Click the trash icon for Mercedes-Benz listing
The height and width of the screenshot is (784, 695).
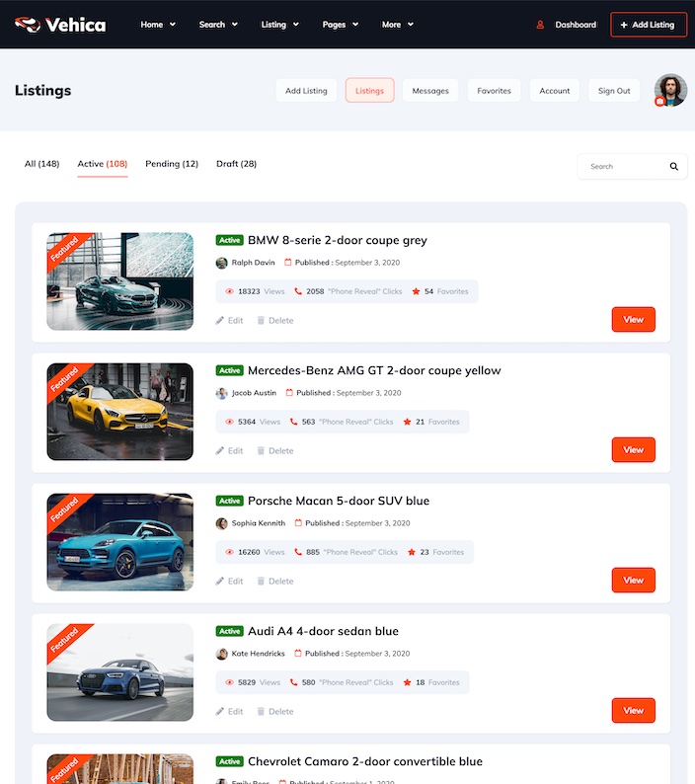click(261, 451)
